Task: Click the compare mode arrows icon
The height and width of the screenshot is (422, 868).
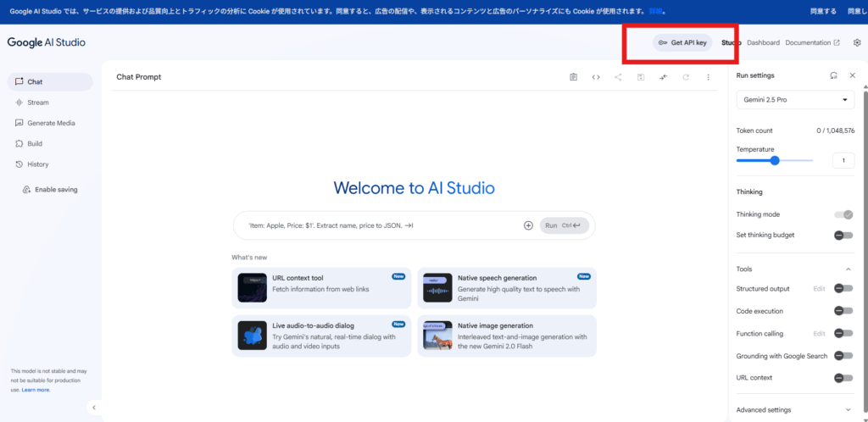Action: click(663, 77)
